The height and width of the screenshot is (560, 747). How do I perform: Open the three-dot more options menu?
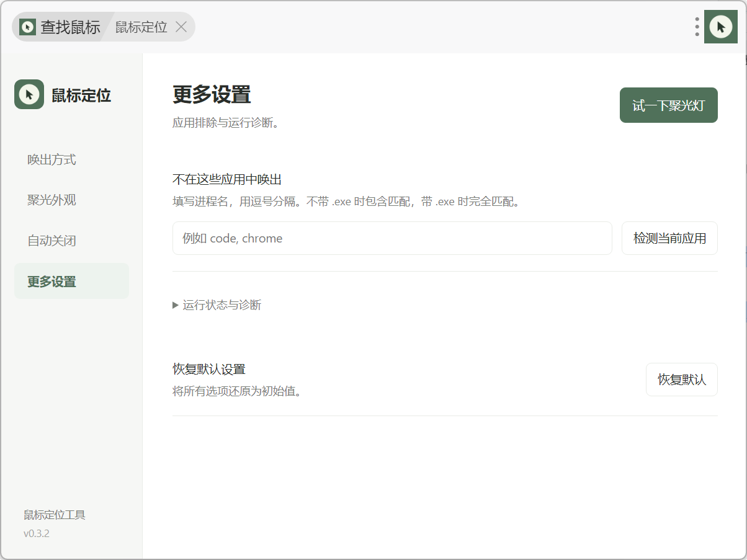pyautogui.click(x=697, y=27)
